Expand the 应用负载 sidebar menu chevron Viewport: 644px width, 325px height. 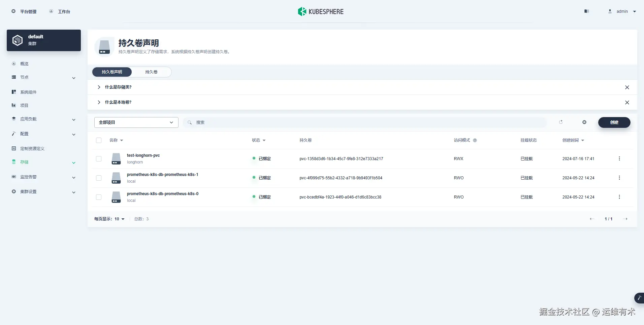74,120
